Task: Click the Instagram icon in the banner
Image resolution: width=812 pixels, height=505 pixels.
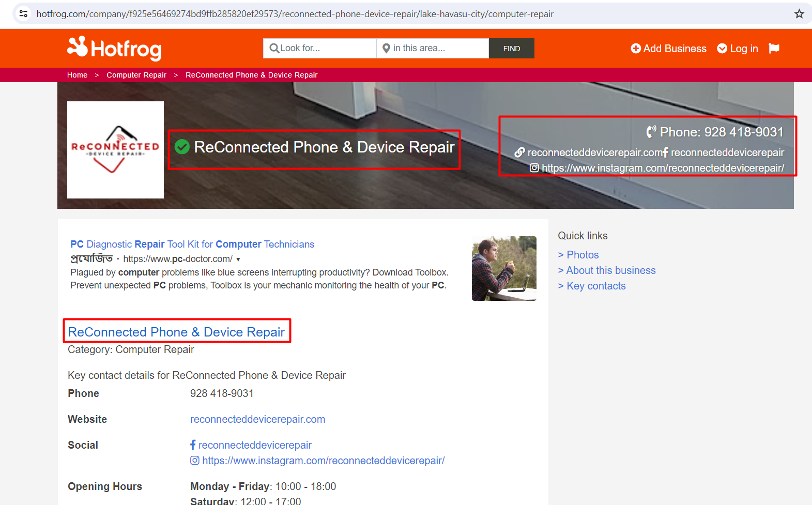Action: click(534, 168)
